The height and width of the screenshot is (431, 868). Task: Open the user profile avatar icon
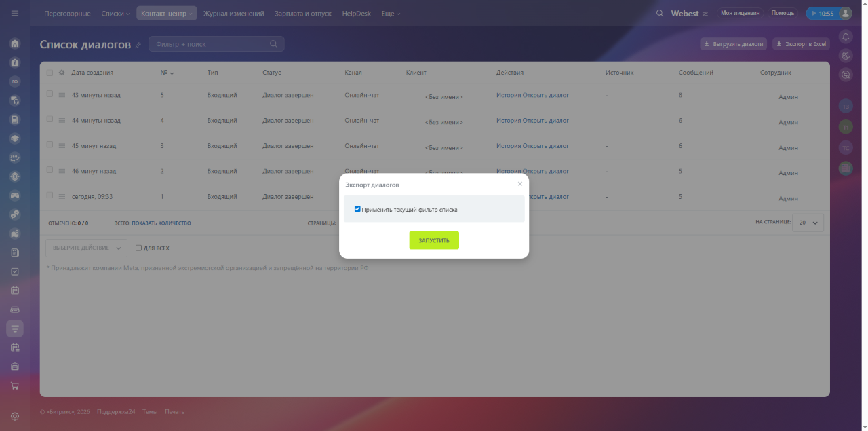point(845,13)
